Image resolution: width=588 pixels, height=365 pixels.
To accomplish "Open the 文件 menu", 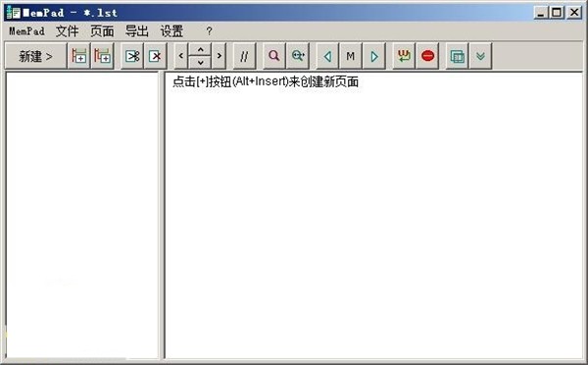I will click(x=67, y=31).
